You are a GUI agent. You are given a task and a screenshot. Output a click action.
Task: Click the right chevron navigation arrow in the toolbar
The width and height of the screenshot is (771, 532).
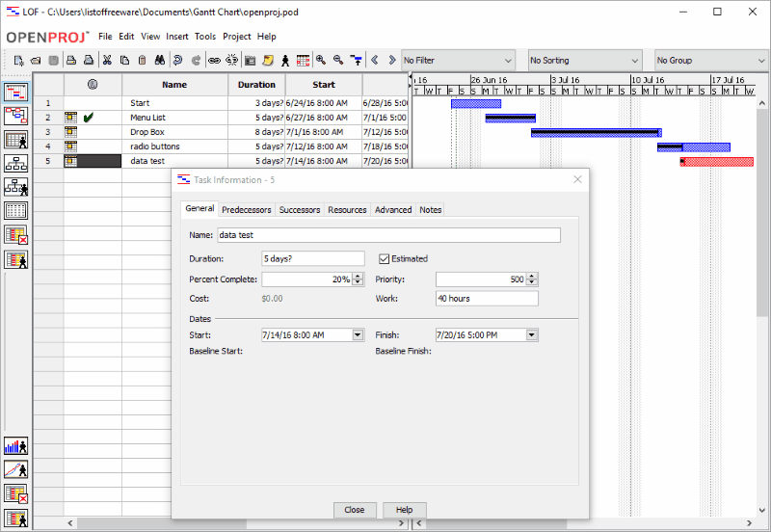[392, 60]
